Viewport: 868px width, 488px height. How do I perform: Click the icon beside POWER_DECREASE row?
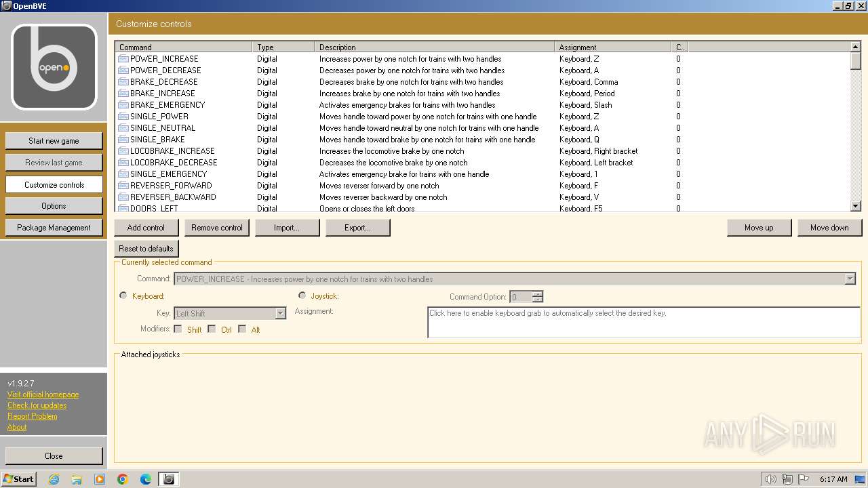point(123,70)
